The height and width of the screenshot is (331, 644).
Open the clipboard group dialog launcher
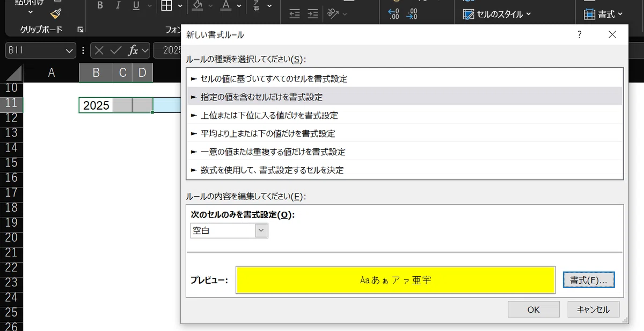[x=80, y=30]
